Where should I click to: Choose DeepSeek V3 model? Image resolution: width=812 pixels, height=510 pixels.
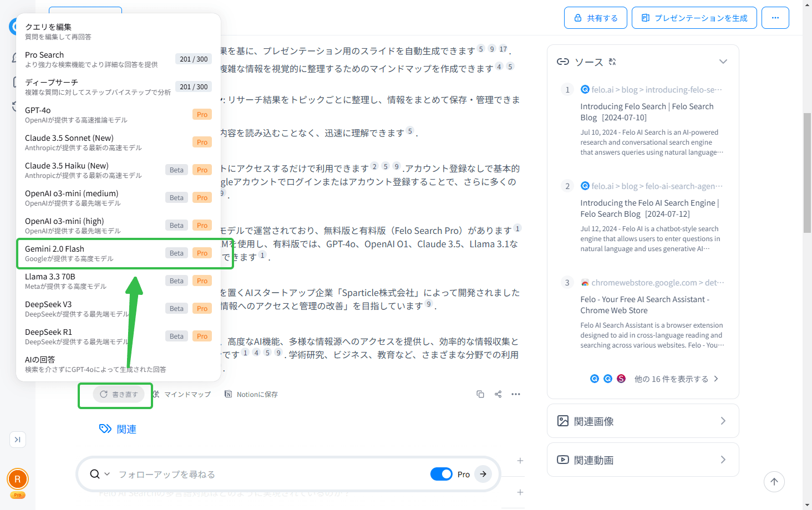[x=118, y=309]
